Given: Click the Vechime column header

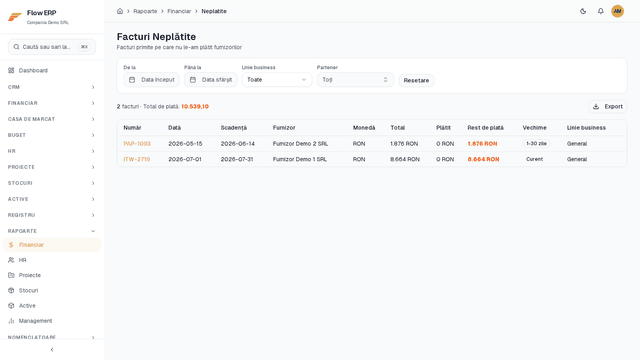Looking at the screenshot, I should (534, 128).
